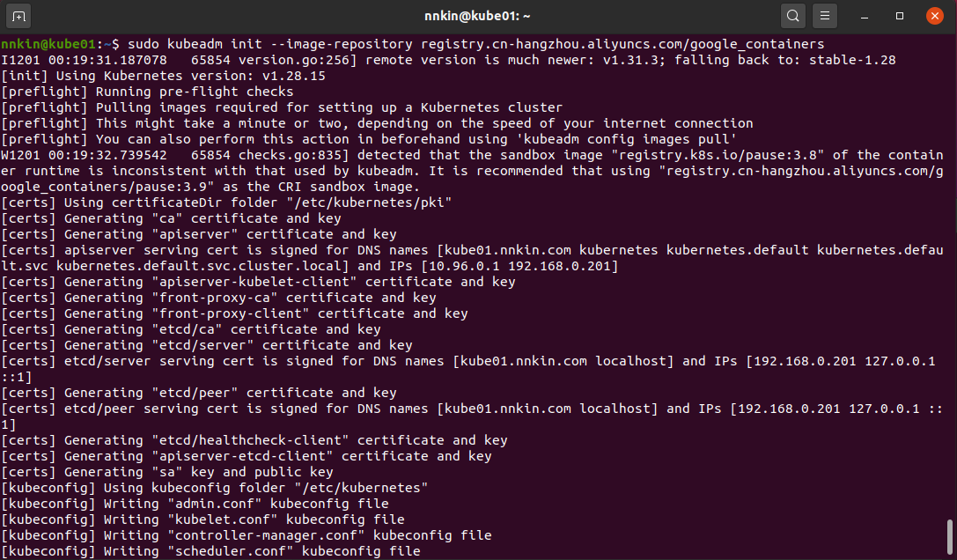Close the terminal window
This screenshot has width=957, height=560.
tap(934, 16)
